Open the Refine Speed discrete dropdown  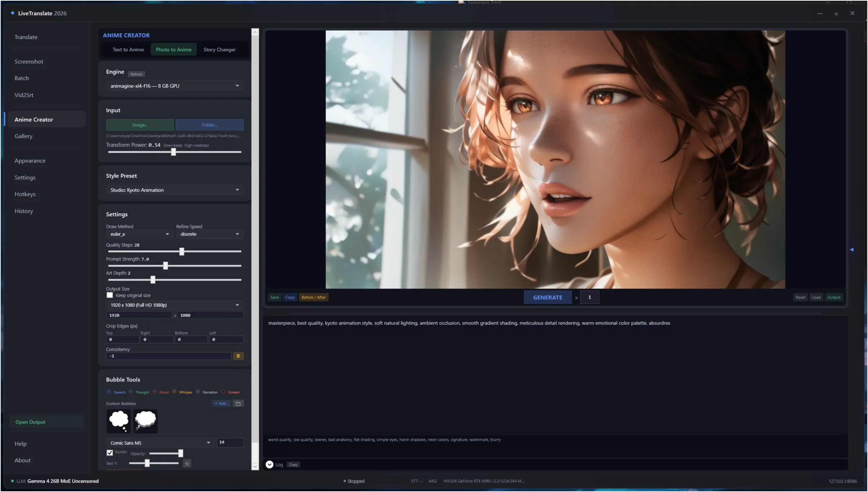click(x=210, y=234)
